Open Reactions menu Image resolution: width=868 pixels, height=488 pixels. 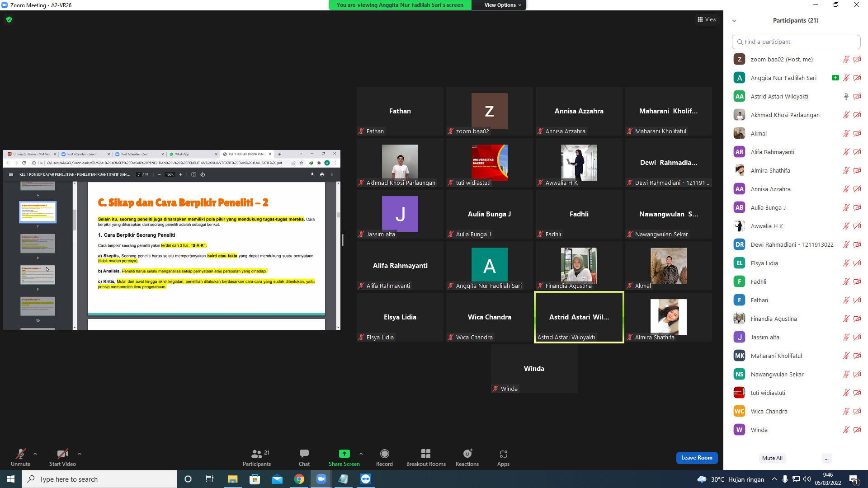pos(467,457)
